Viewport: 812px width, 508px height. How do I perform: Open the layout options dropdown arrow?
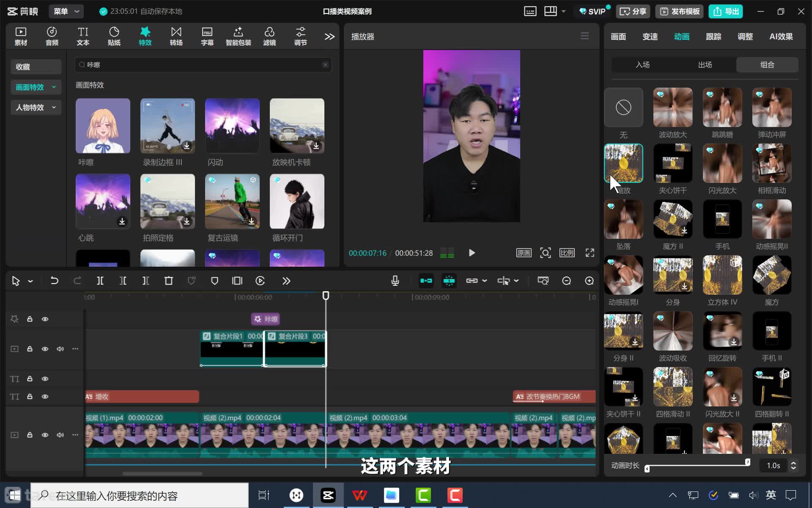click(564, 11)
